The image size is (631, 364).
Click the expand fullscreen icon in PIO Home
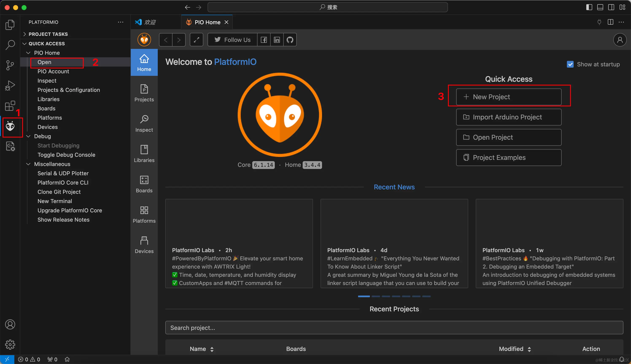(x=197, y=40)
